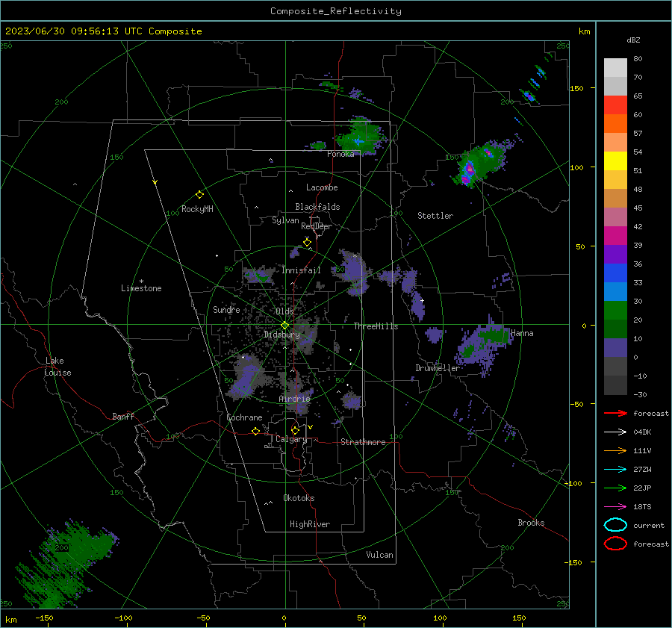
Task: Click the Composite_Reflectivity title
Action: [336, 11]
